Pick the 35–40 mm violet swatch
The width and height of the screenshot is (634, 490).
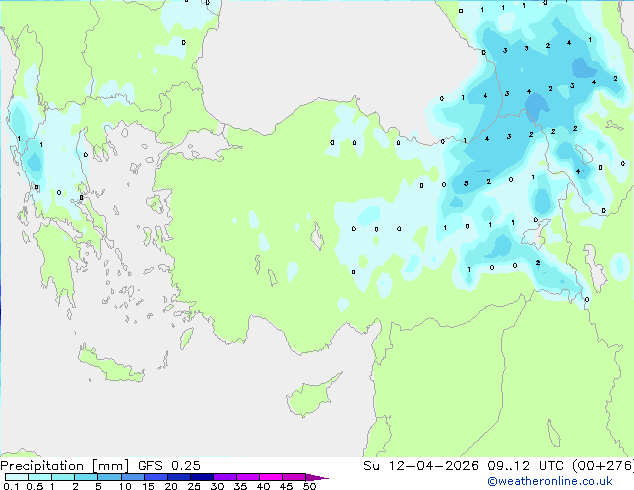coord(248,477)
